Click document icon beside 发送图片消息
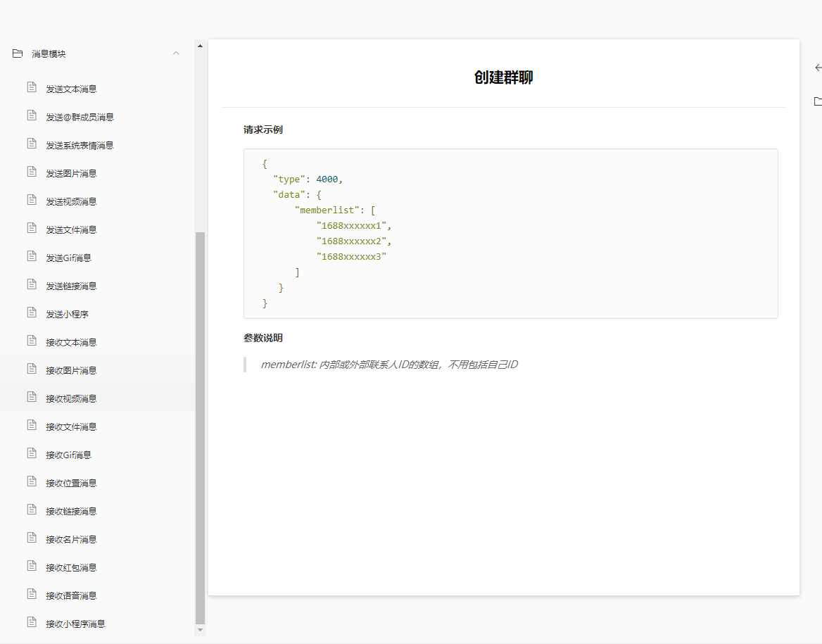The width and height of the screenshot is (822, 644). click(x=32, y=172)
